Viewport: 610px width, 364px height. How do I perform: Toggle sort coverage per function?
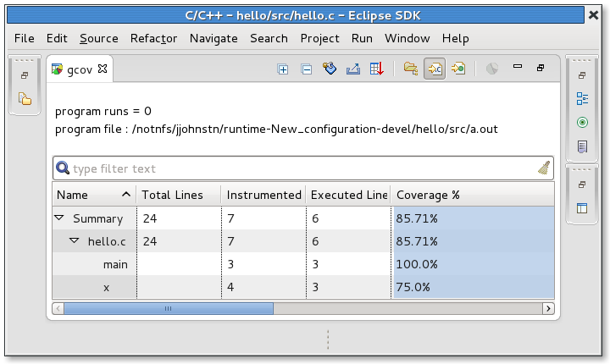tap(458, 69)
